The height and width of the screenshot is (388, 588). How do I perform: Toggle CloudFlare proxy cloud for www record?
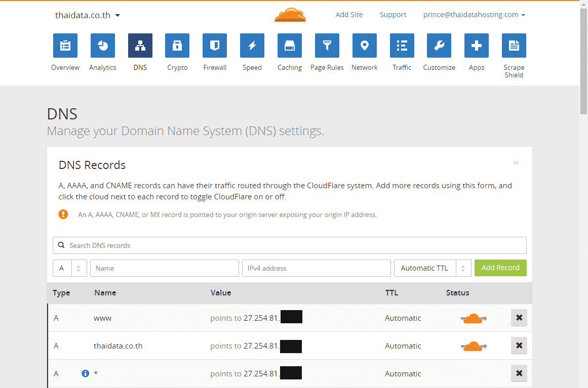pyautogui.click(x=474, y=318)
